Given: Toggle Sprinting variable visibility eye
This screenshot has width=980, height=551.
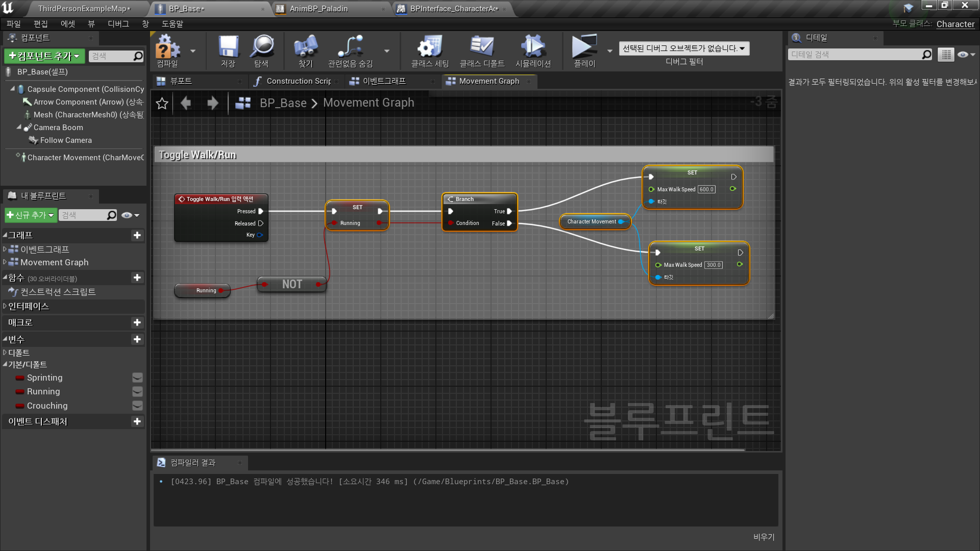Looking at the screenshot, I should (x=137, y=378).
